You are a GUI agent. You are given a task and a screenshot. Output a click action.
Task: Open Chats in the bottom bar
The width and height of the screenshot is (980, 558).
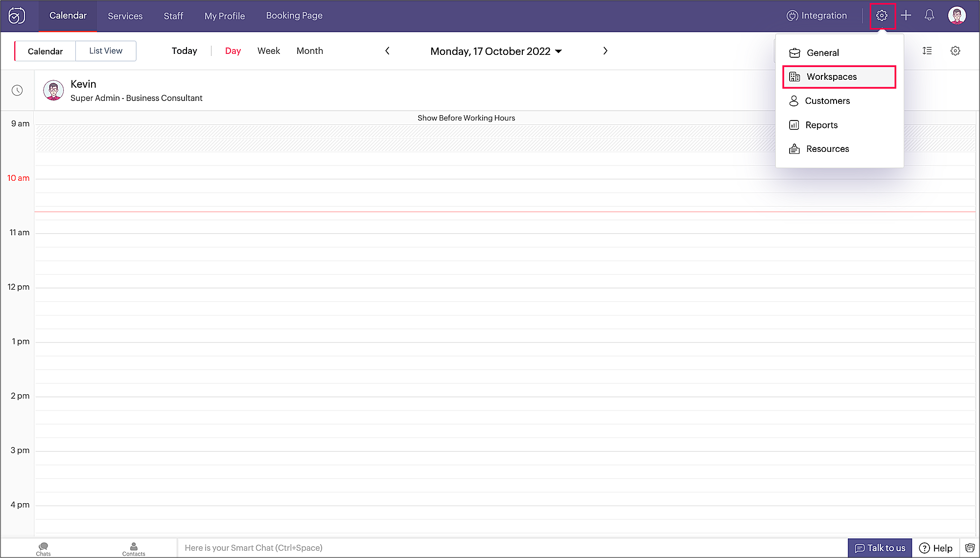point(43,549)
